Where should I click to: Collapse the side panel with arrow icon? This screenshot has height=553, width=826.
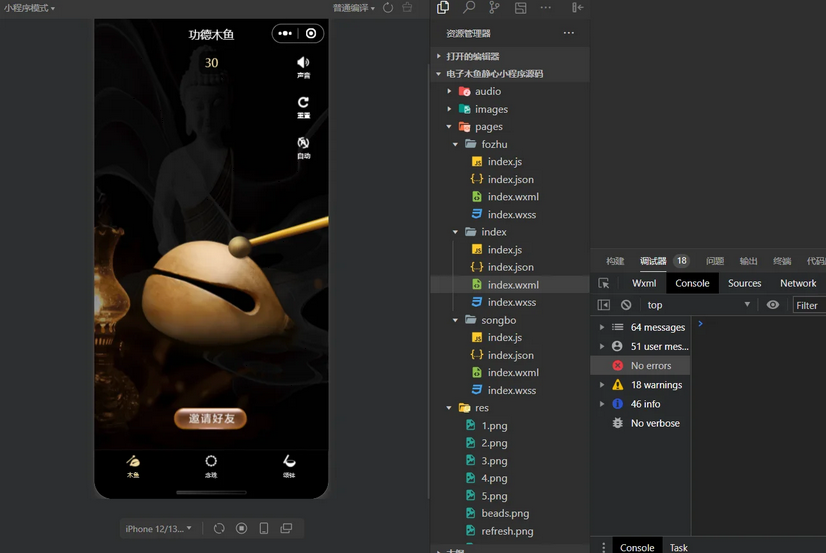coord(578,8)
